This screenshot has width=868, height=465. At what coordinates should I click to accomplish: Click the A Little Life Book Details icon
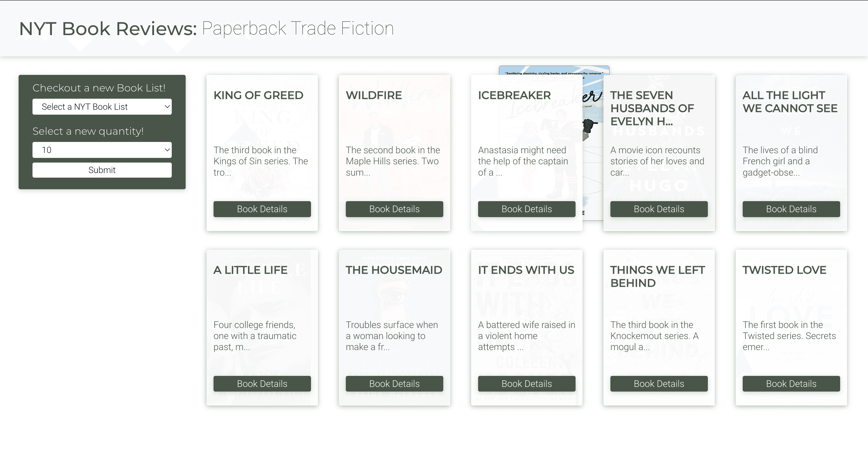(261, 383)
